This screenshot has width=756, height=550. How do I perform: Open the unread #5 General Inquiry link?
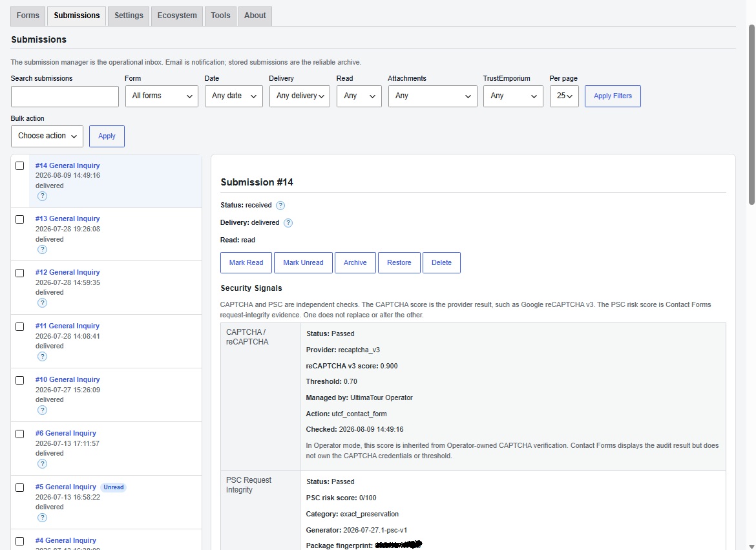pyautogui.click(x=65, y=487)
